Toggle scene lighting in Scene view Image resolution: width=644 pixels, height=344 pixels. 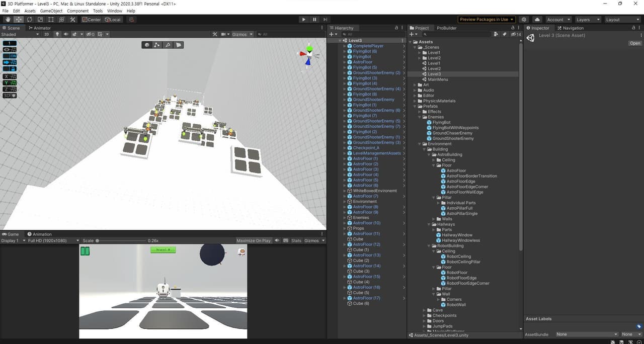(57, 34)
